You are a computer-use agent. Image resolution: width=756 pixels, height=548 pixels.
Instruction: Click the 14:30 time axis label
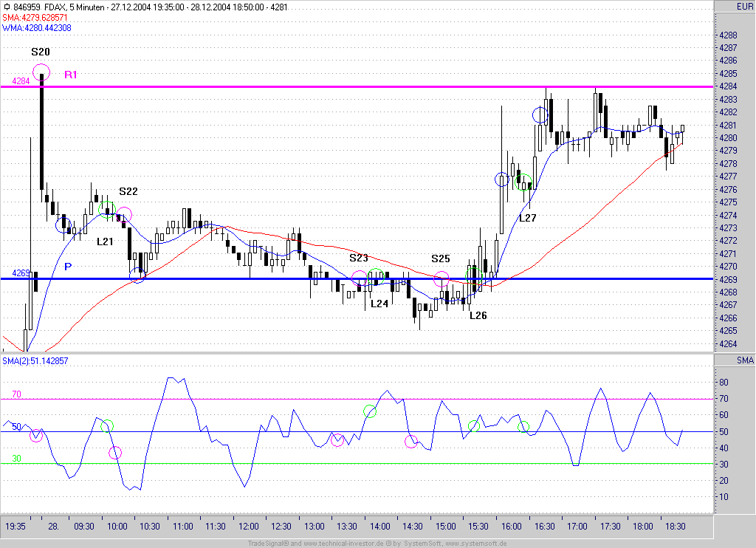pos(412,527)
